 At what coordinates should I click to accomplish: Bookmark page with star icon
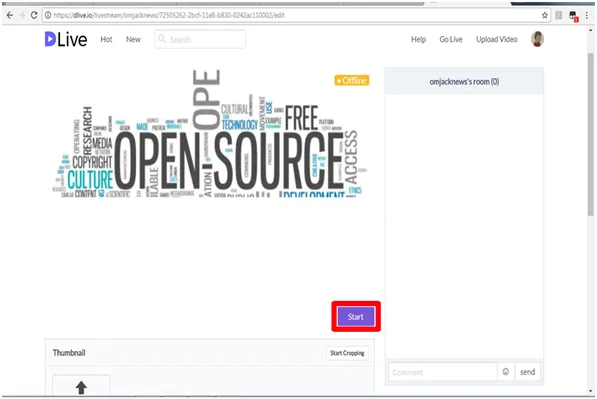click(x=544, y=15)
